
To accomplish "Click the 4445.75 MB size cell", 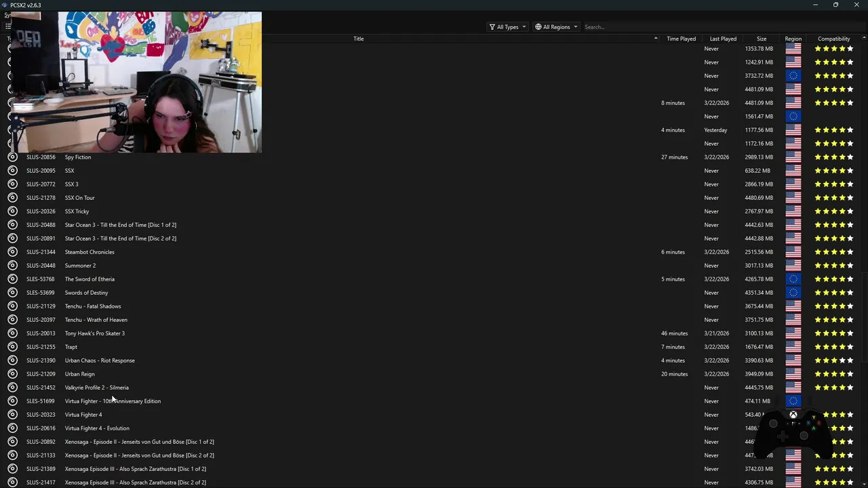I will (759, 387).
